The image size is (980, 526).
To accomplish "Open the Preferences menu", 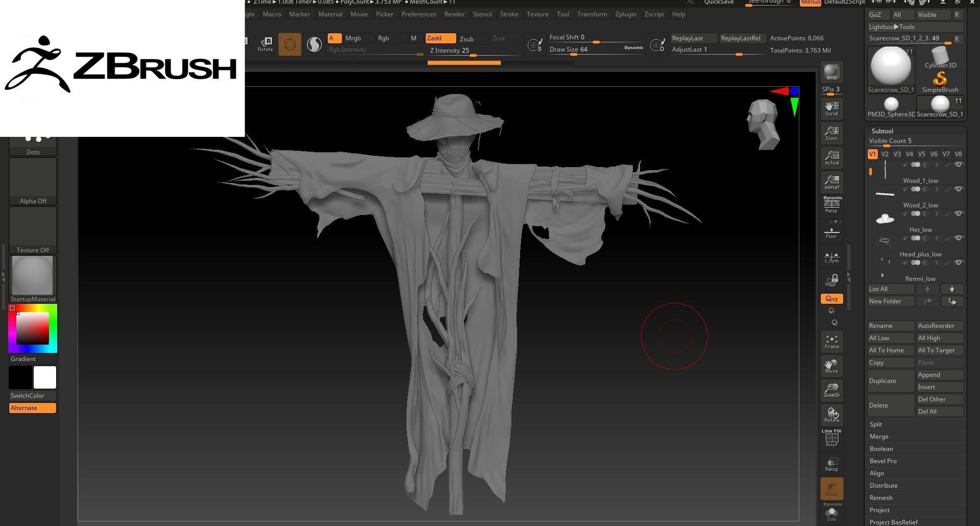I will (419, 14).
